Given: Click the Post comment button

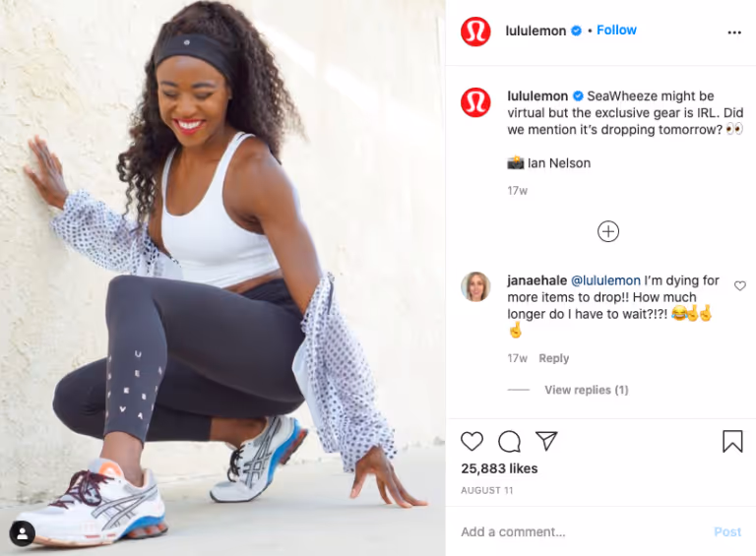Looking at the screenshot, I should pyautogui.click(x=727, y=532).
